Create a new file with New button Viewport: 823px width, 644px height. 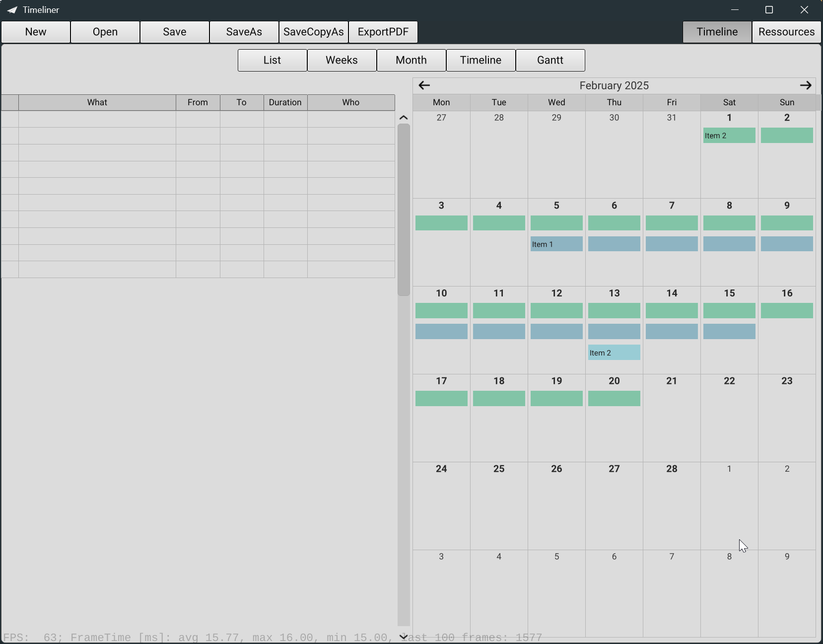(x=36, y=32)
